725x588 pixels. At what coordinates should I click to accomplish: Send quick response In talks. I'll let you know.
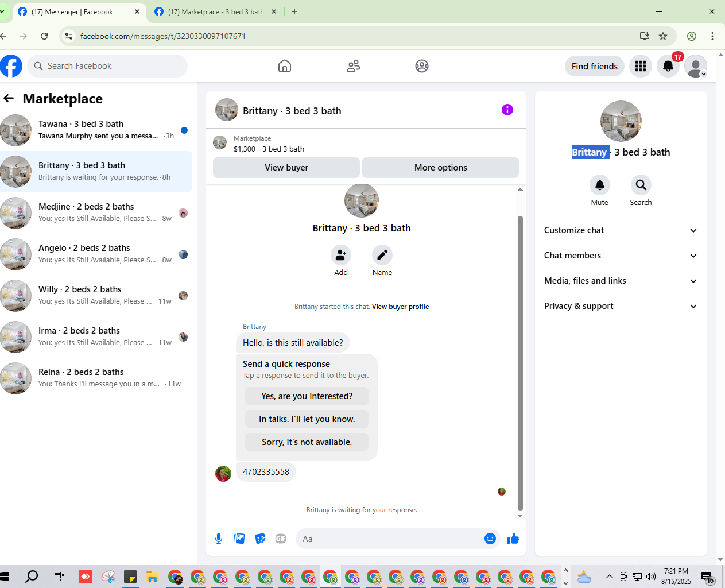(307, 419)
